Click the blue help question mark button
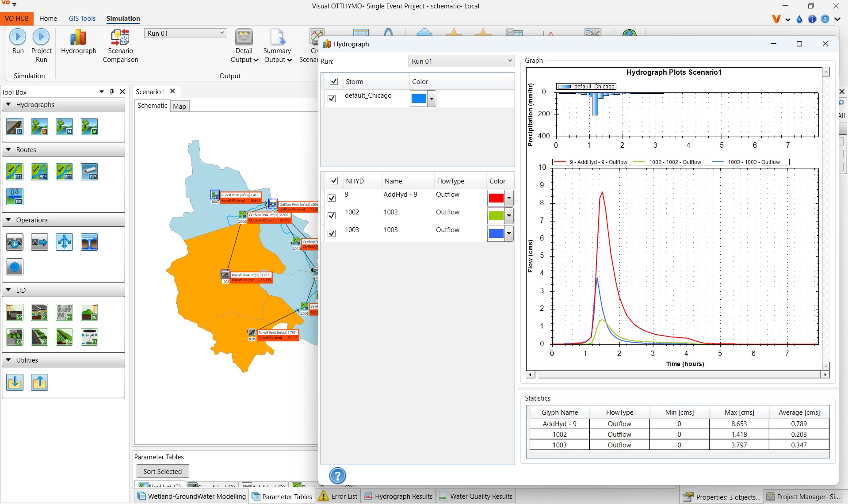The height and width of the screenshot is (504, 848). pyautogui.click(x=337, y=476)
